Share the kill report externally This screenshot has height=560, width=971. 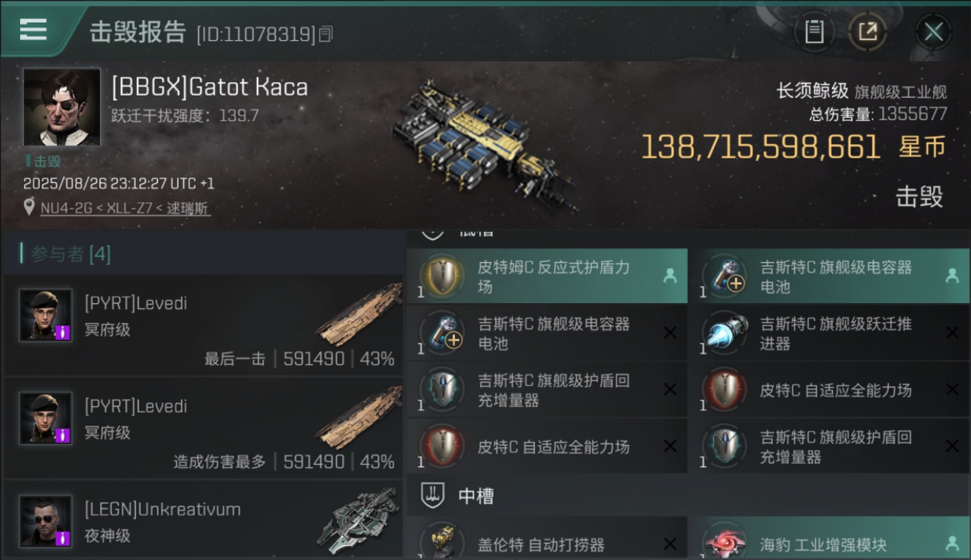tap(867, 31)
